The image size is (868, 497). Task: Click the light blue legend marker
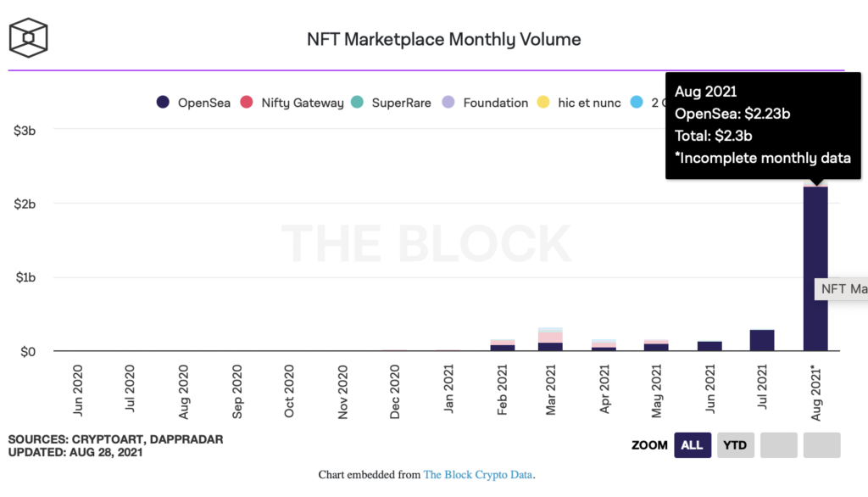pos(638,103)
